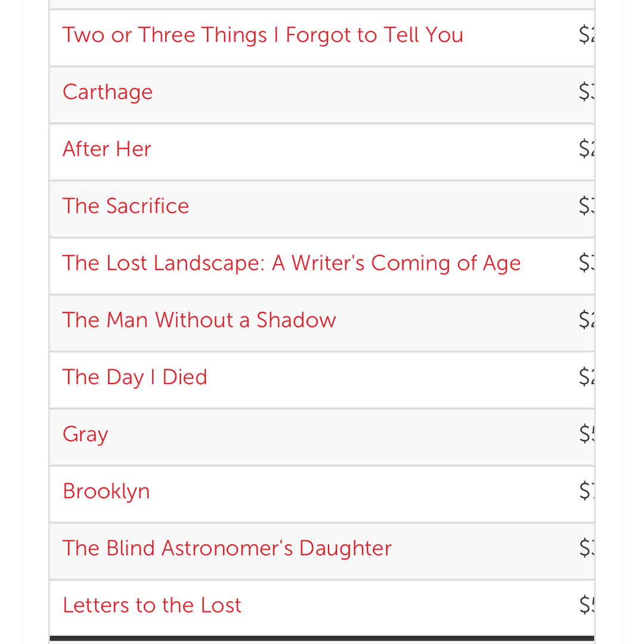Click the price beside The Man Without a Shadow
The width and height of the screenshot is (644, 644).
point(586,320)
